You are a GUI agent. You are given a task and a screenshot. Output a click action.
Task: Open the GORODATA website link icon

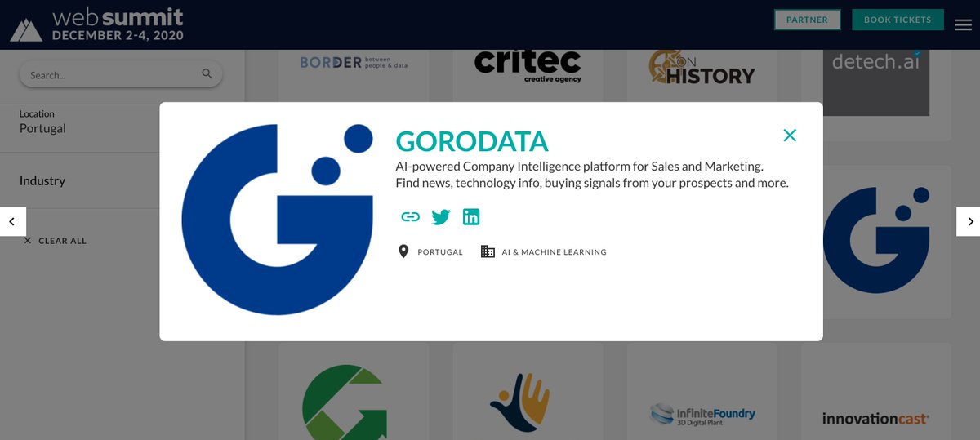coord(410,217)
